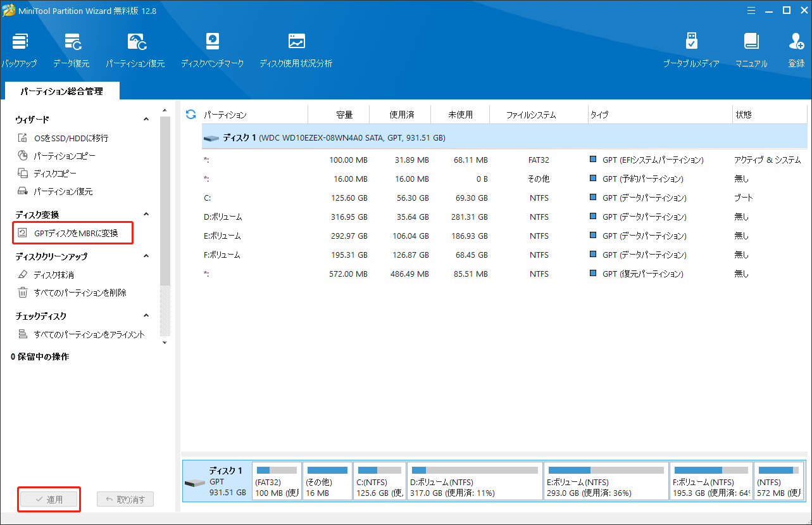This screenshot has height=525, width=812.
Task: Click the sidebar vertical scrollbar thumb
Action: pyautogui.click(x=165, y=199)
